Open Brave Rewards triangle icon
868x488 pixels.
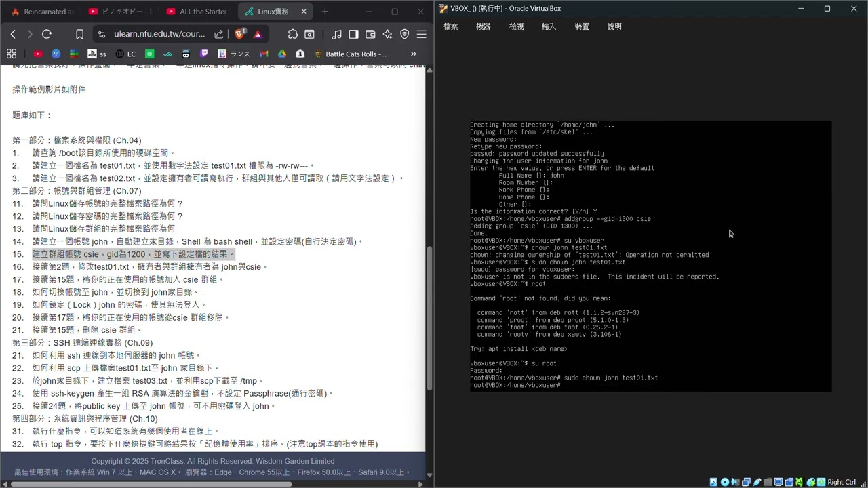[258, 34]
